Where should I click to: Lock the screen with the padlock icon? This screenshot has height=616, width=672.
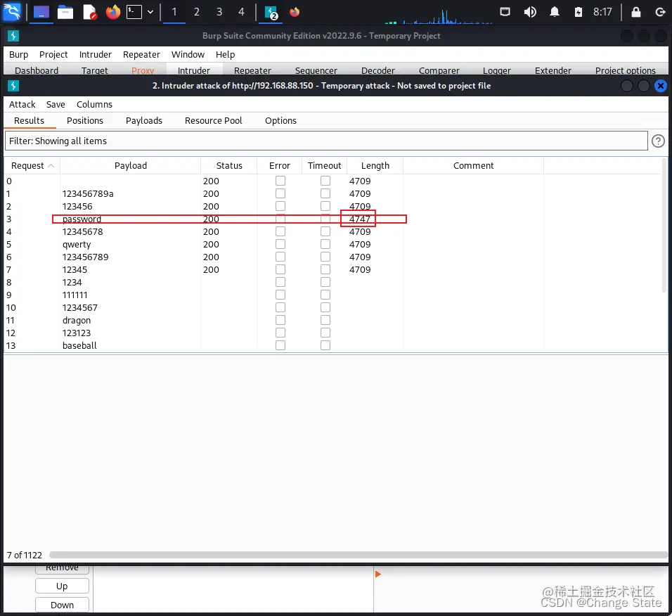[636, 12]
